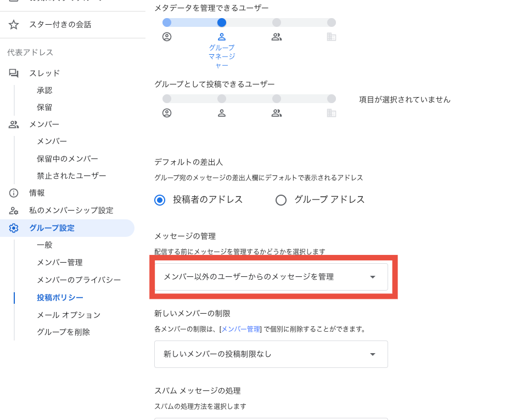516x420 pixels.
Task: Click the スレッド conversation bubbles icon
Action: tap(14, 73)
